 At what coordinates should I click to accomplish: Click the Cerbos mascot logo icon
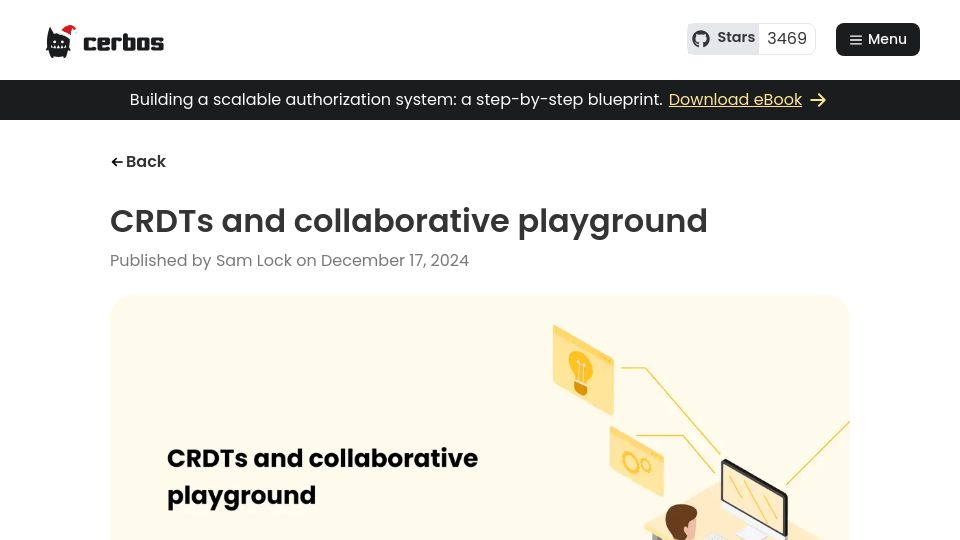point(61,42)
